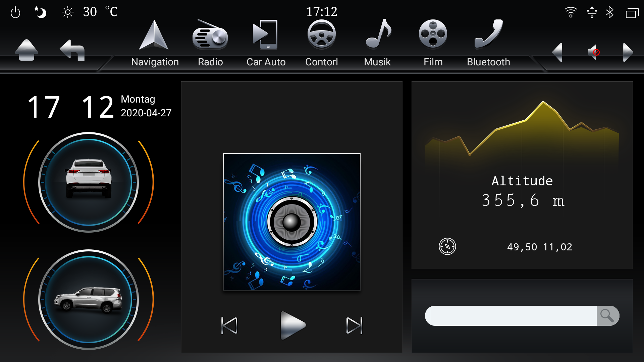The width and height of the screenshot is (644, 362).
Task: Skip to previous track
Action: tap(229, 325)
